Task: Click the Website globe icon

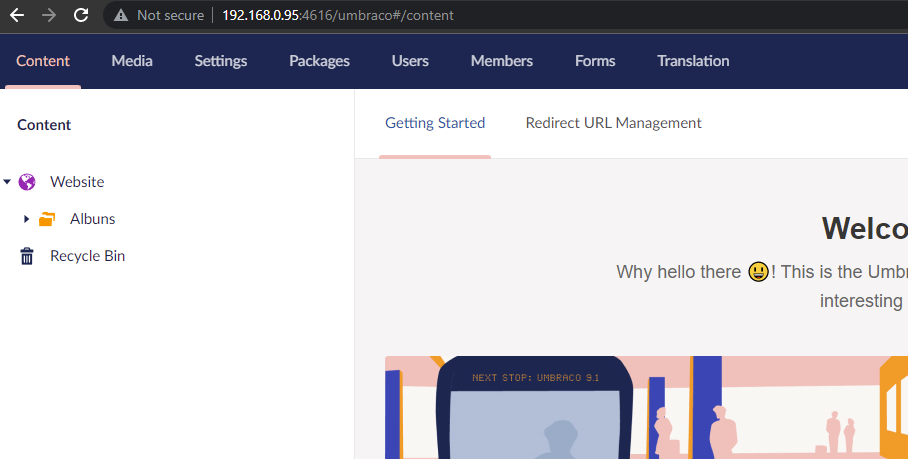Action: [x=27, y=182]
